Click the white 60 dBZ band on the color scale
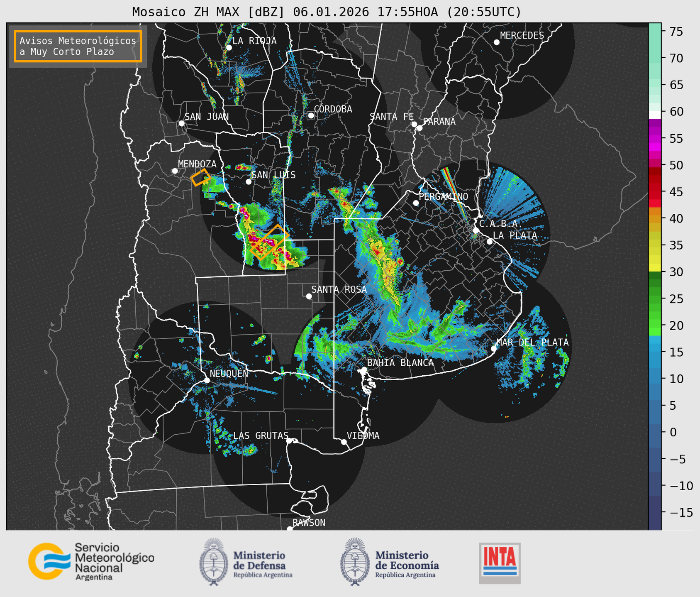700x597 pixels. click(654, 115)
